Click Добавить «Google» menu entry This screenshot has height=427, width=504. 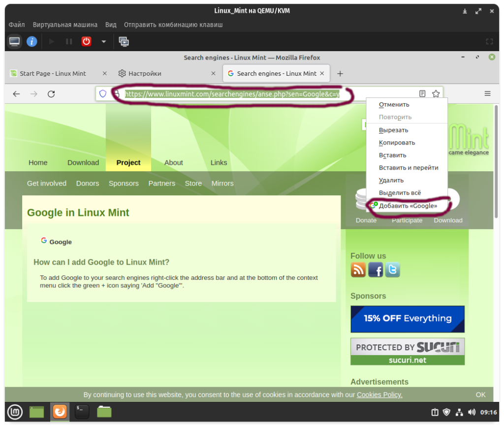[407, 206]
